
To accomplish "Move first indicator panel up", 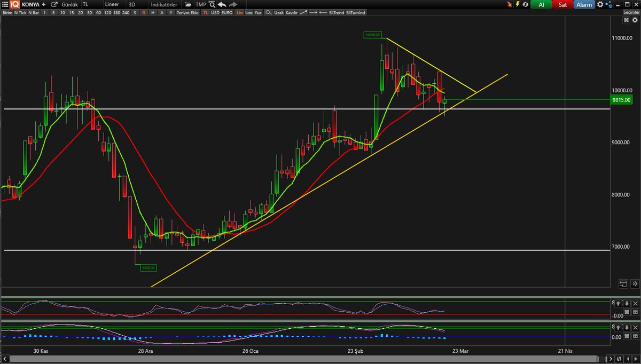I will 618,303.
